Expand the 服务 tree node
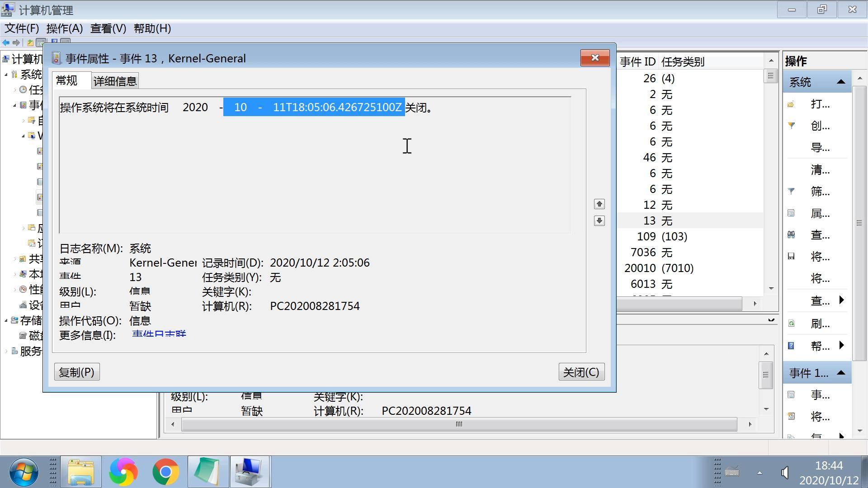Screen dimensions: 868x488 coord(6,351)
